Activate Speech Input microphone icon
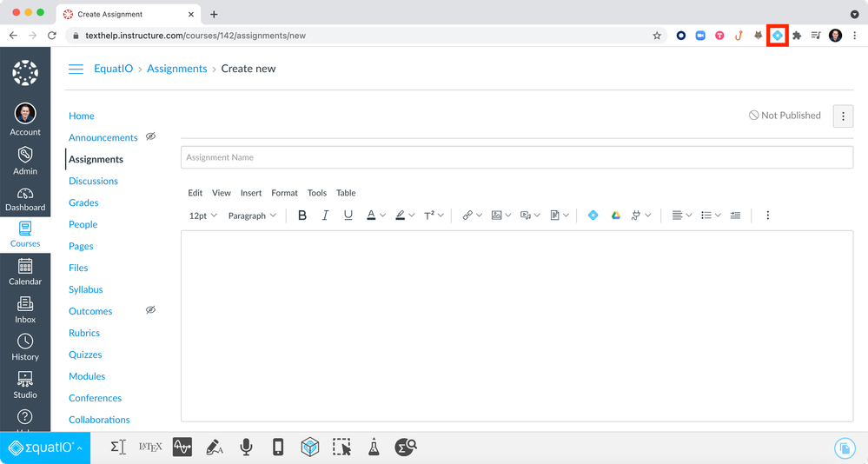Image resolution: width=868 pixels, height=464 pixels. coord(247,447)
